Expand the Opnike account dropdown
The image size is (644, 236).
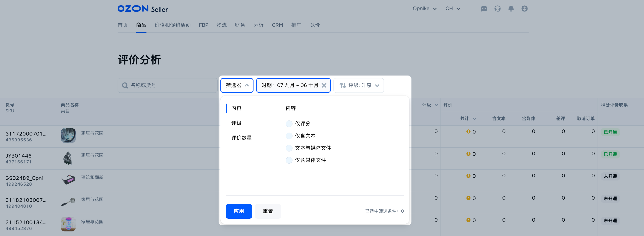425,9
